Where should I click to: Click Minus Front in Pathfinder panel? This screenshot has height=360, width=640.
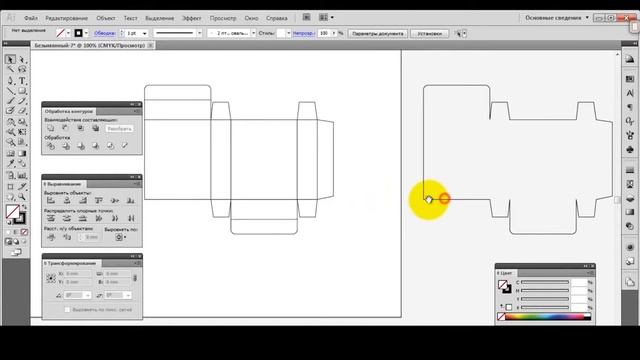tap(65, 128)
